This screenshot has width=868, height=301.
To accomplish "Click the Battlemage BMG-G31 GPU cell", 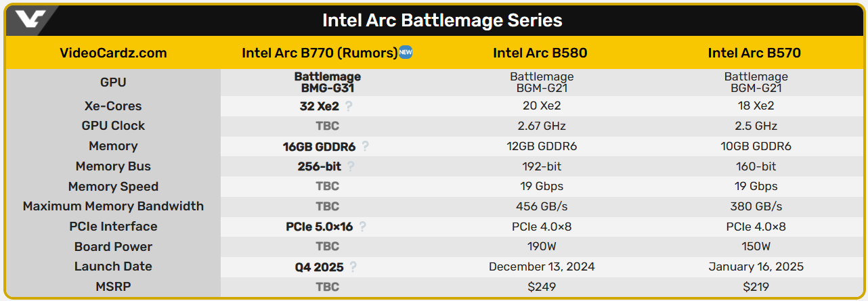I will [x=328, y=83].
